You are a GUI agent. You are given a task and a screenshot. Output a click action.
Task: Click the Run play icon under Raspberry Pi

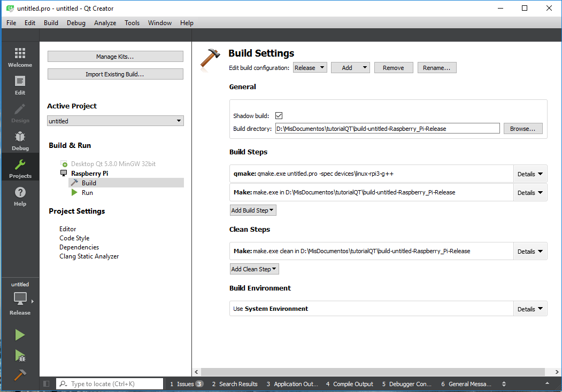(74, 193)
